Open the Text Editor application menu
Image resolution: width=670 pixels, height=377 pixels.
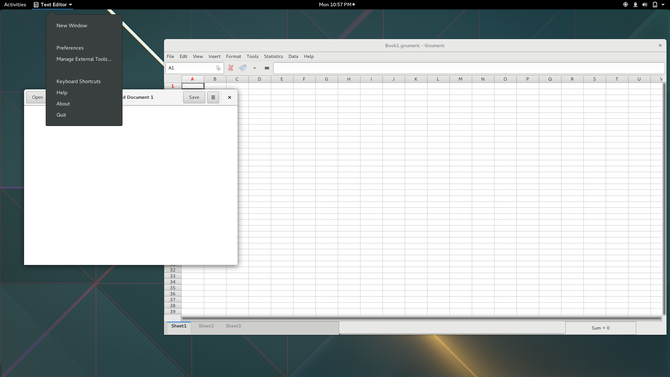tap(53, 5)
